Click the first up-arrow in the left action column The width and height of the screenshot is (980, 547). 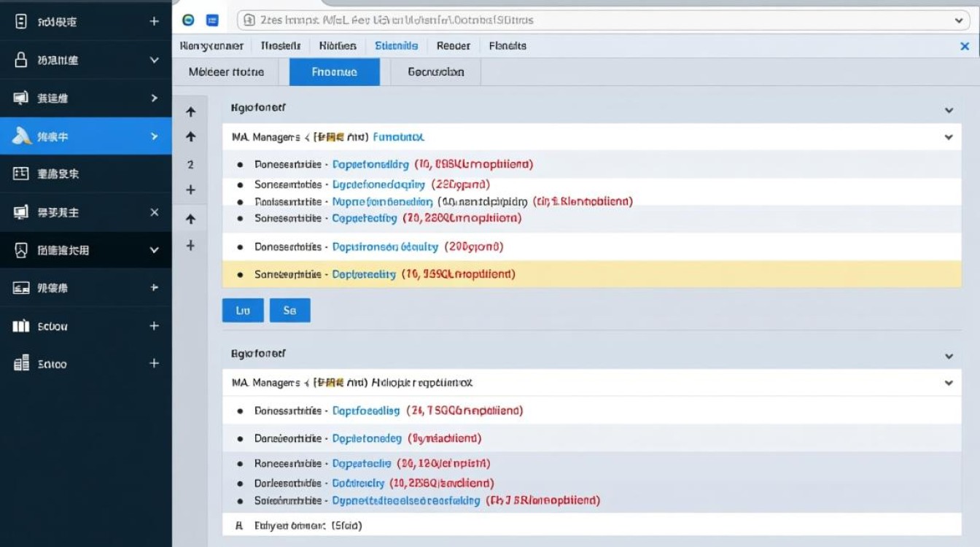click(x=190, y=112)
